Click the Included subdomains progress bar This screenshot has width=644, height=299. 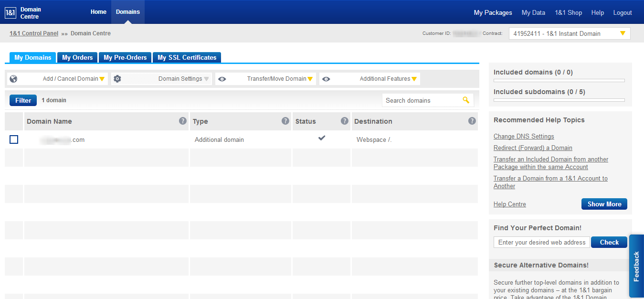pos(559,100)
